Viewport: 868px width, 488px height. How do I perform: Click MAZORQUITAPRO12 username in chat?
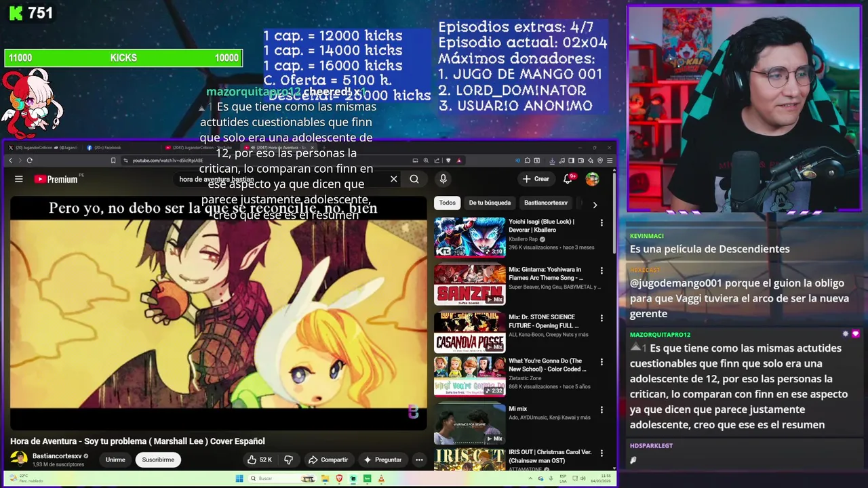[x=660, y=335]
